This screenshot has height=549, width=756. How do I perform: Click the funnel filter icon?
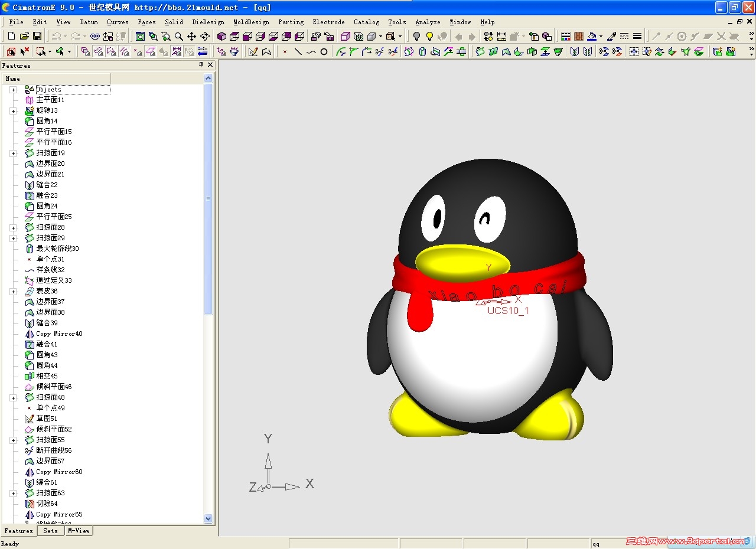(x=234, y=51)
